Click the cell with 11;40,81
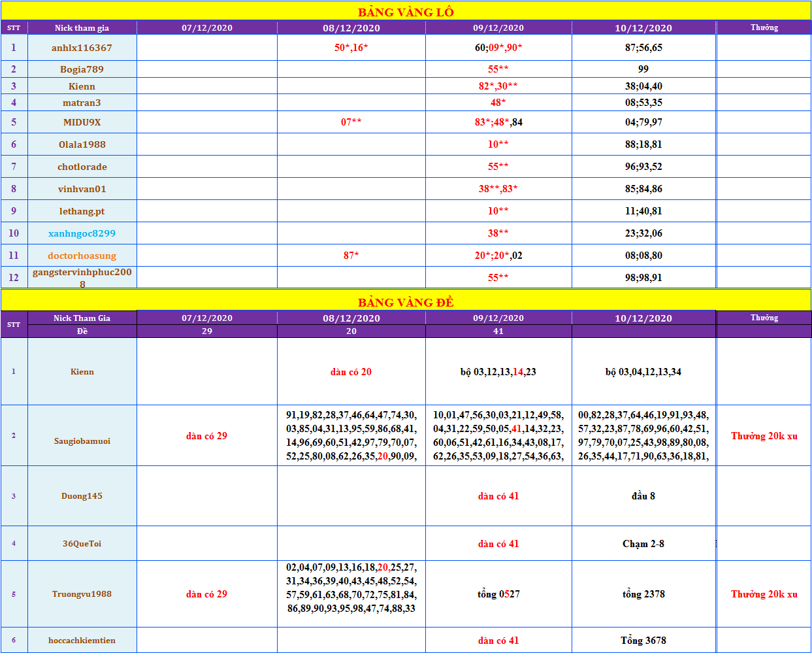Screen dimensions: 812x653 pos(643,211)
